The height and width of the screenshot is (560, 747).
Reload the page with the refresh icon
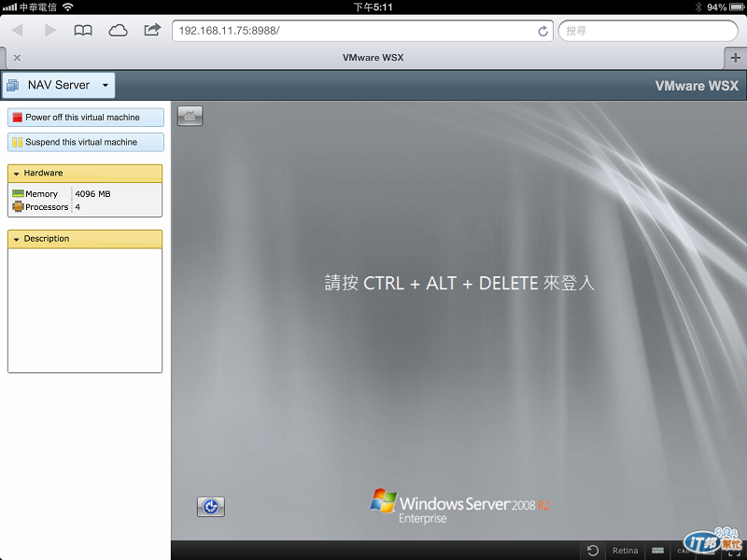click(x=543, y=31)
